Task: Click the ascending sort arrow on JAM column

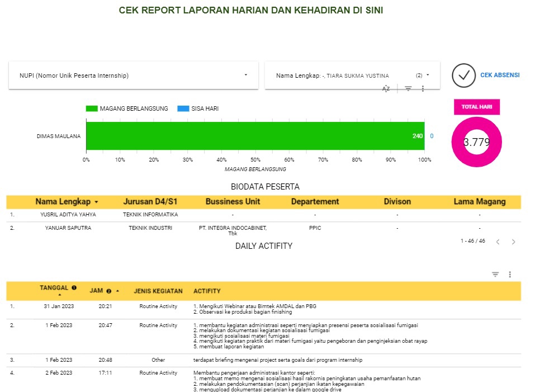Action: tap(117, 290)
